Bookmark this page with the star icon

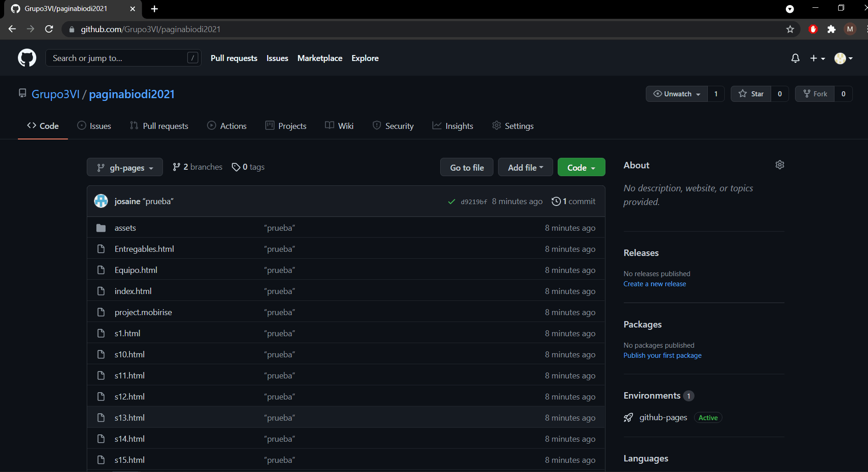(790, 29)
